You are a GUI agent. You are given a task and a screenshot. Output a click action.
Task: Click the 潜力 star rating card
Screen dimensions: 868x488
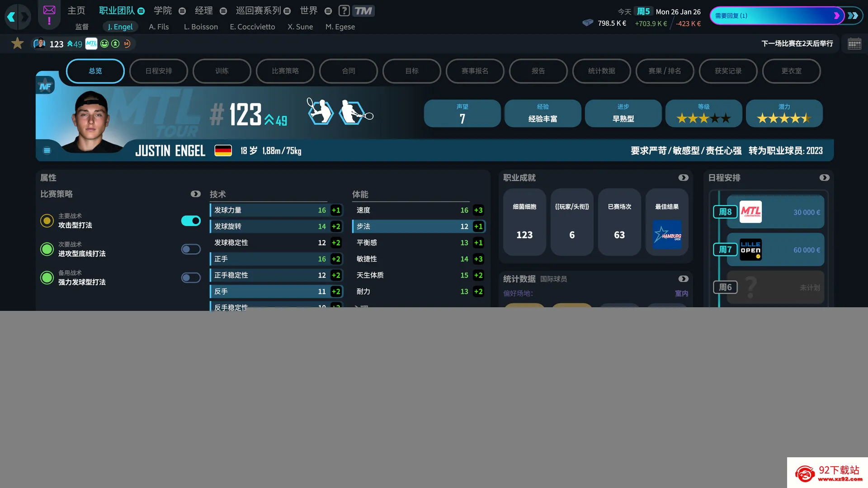pyautogui.click(x=784, y=113)
